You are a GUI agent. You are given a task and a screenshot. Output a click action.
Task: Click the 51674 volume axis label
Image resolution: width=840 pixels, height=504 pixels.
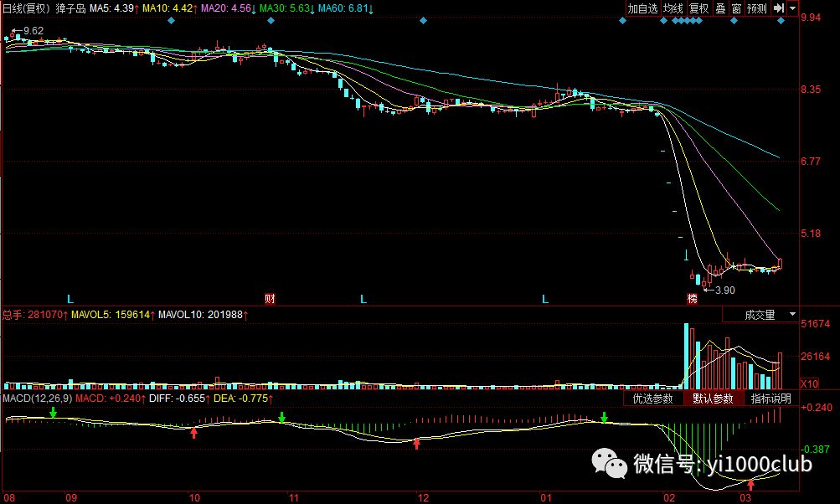[x=816, y=323]
